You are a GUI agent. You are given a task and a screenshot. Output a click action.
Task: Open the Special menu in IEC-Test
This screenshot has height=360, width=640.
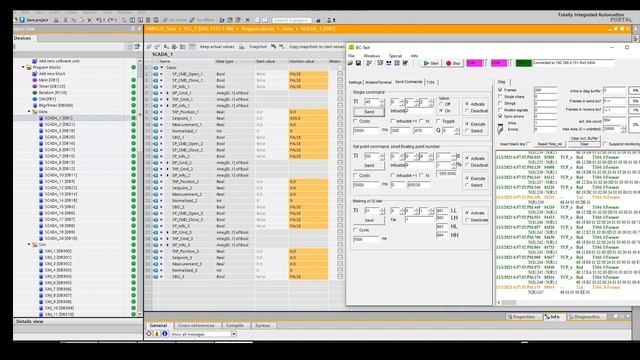coord(395,56)
